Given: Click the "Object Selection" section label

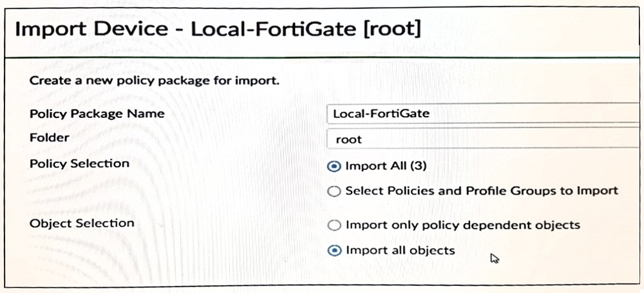Looking at the screenshot, I should (82, 223).
